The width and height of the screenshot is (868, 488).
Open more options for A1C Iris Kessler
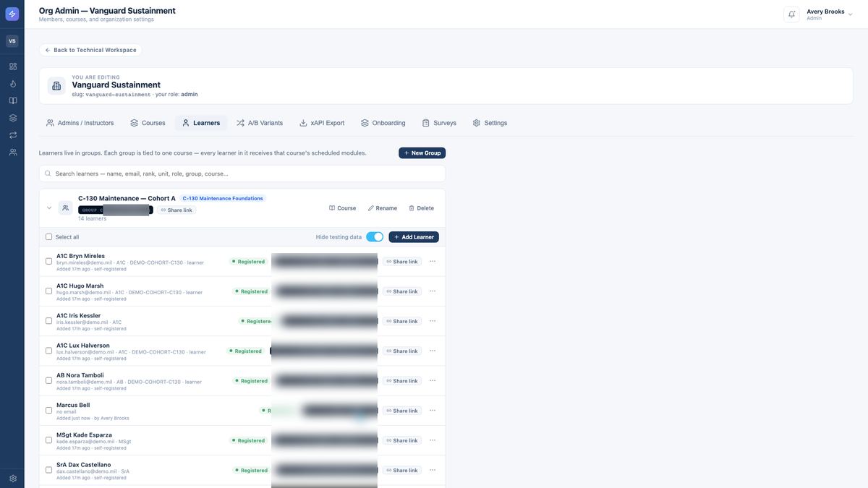pos(433,321)
